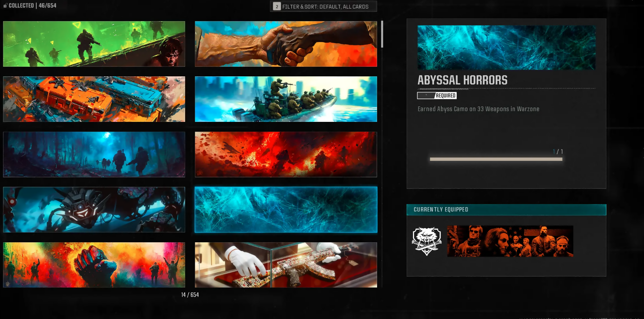Click the equipped orange operators calling card
This screenshot has height=319, width=644.
tap(510, 241)
